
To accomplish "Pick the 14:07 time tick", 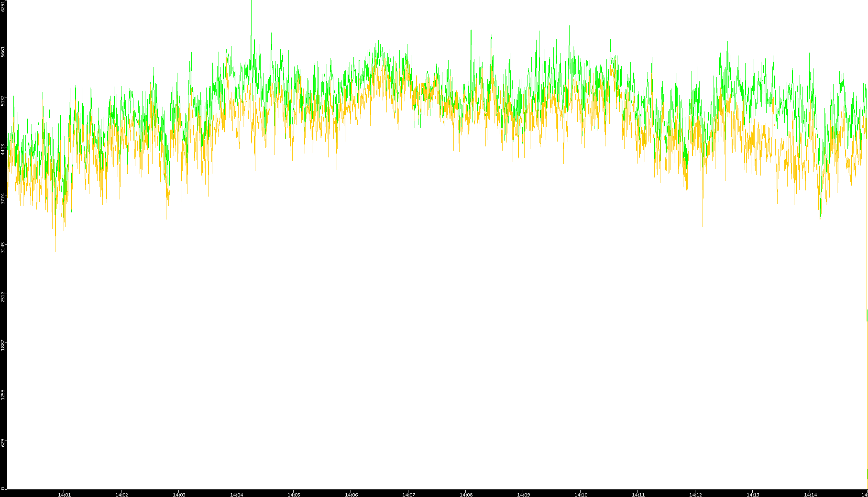I will (x=408, y=495).
